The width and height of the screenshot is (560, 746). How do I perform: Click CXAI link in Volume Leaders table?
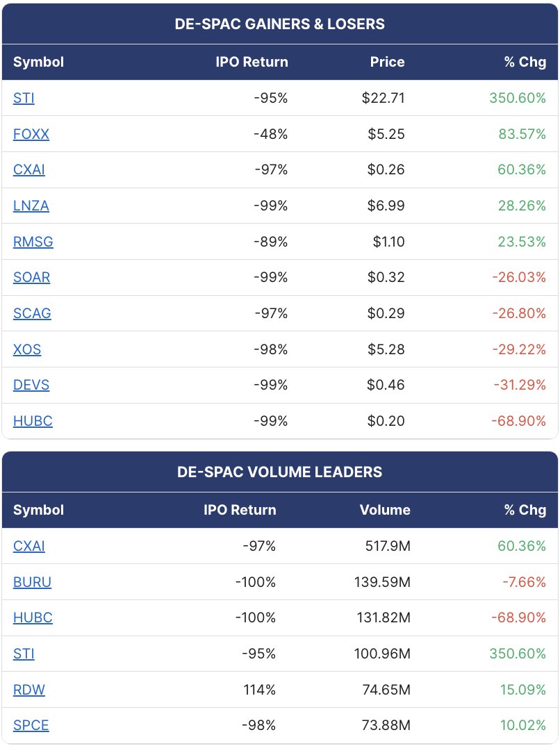29,546
